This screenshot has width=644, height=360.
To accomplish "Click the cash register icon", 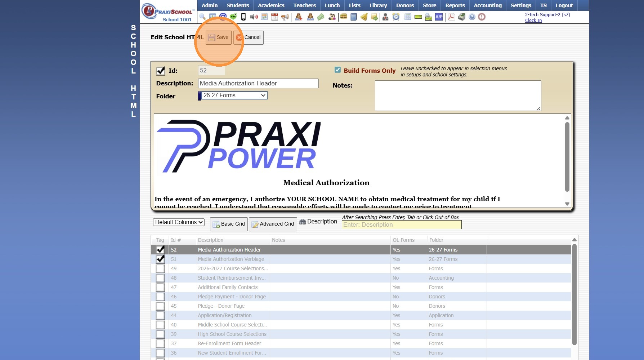I will coord(461,17).
